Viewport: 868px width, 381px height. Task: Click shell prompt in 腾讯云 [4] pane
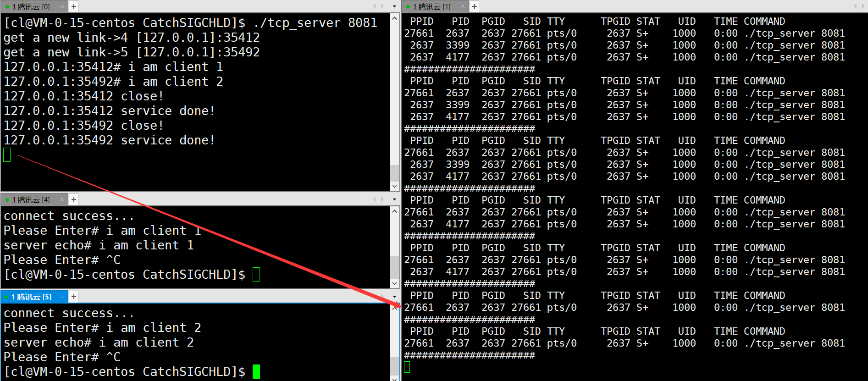[124, 275]
